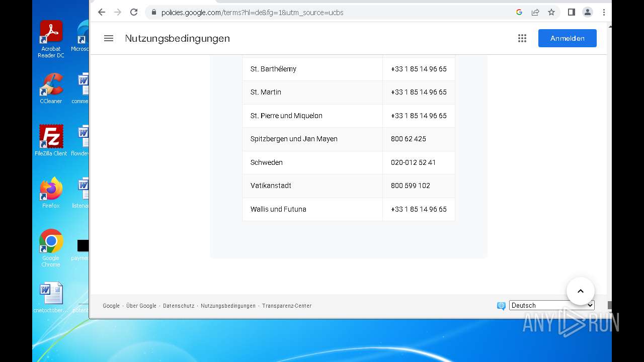The height and width of the screenshot is (362, 644).
Task: Open CCleaner desktop shortcut
Action: coord(51,88)
